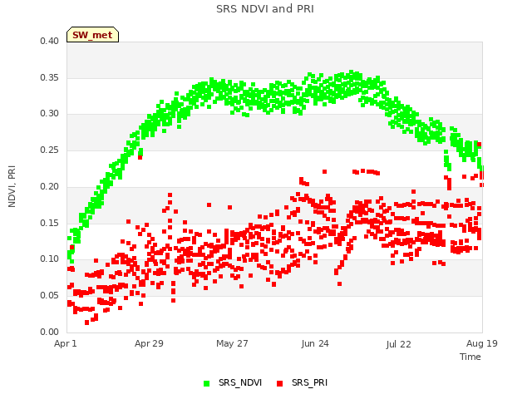Click the 'Jun 24' axis tick label
Image resolution: width=532 pixels, height=399 pixels.
(x=315, y=343)
